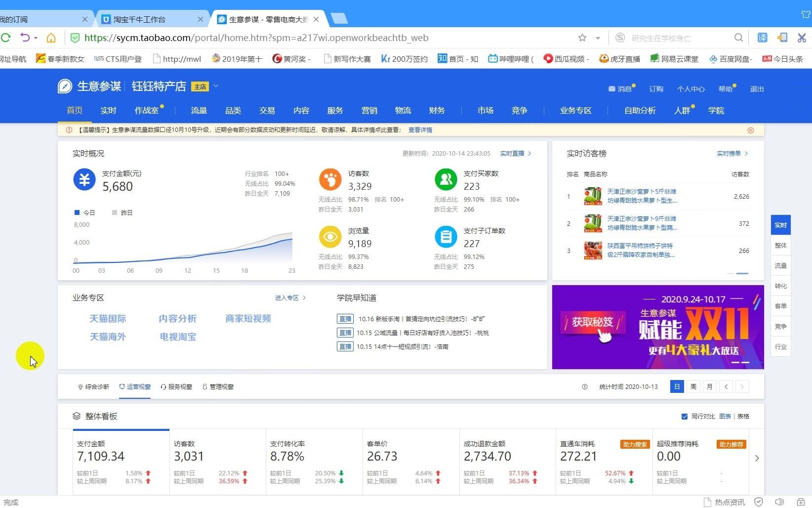Close the 温馨提示 notice bar
Screen dimensions: 812x508
click(751, 130)
